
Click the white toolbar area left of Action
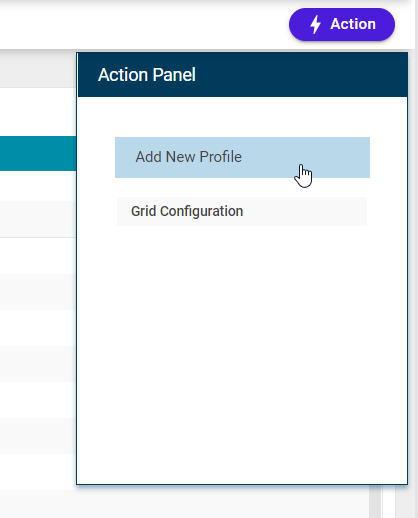(143, 25)
